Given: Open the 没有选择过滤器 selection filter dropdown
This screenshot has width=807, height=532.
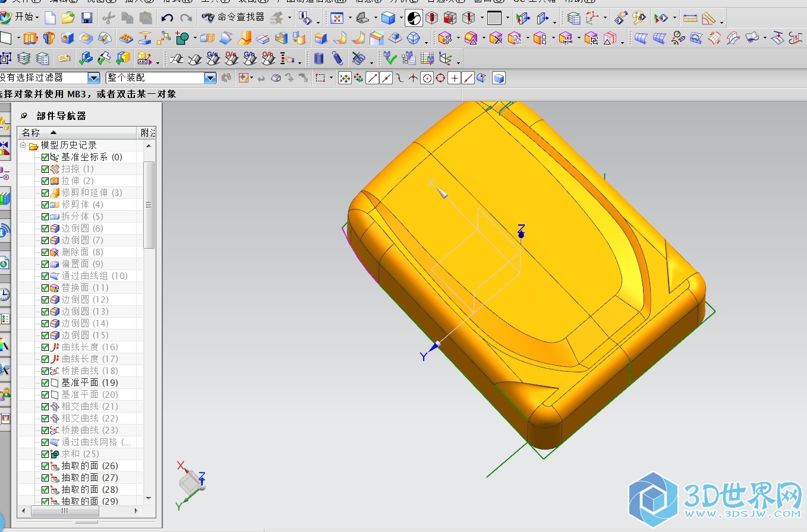Looking at the screenshot, I should click(93, 78).
